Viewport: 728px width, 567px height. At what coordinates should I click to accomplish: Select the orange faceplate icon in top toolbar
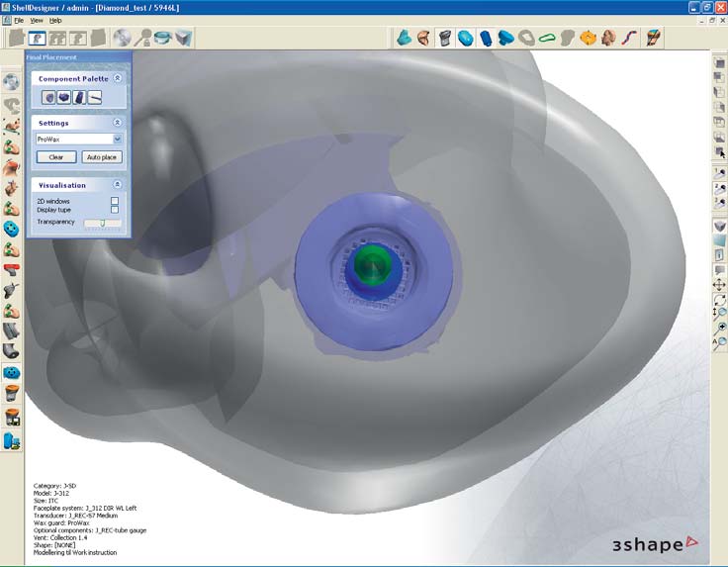click(x=589, y=39)
